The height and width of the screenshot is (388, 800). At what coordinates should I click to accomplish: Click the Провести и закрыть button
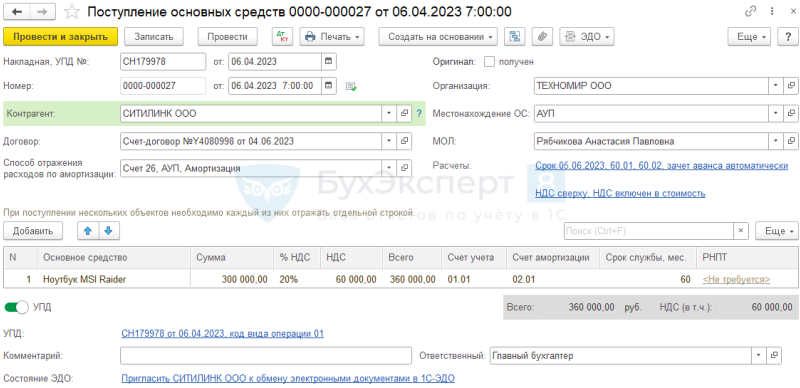point(61,37)
